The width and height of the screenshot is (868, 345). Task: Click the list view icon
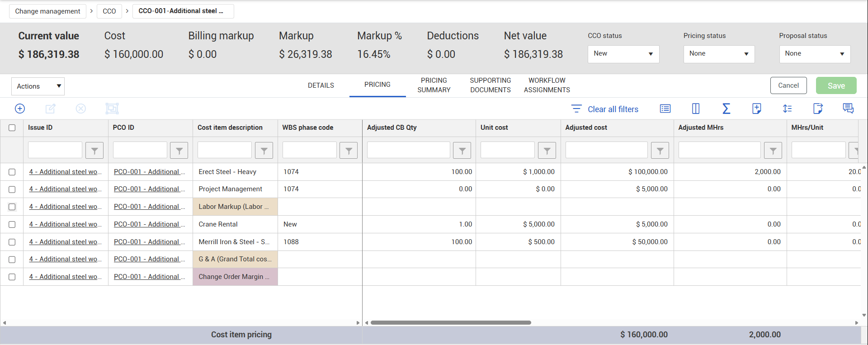click(x=665, y=109)
